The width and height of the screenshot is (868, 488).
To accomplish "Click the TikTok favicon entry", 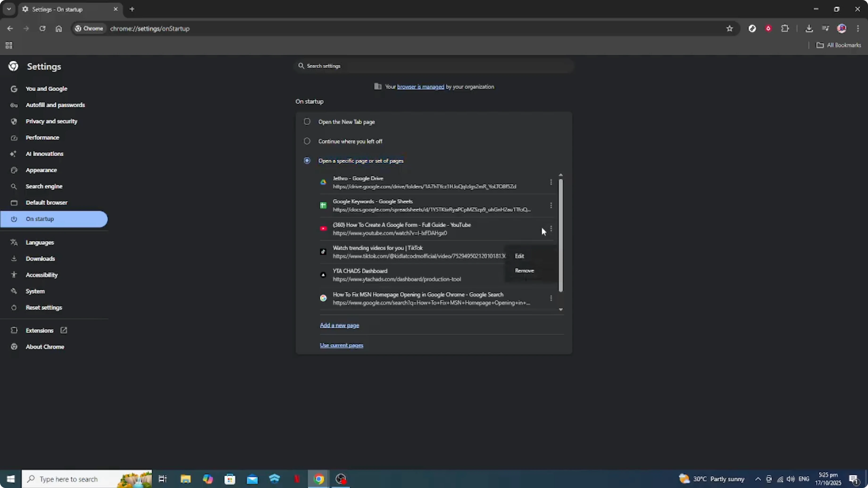I will 323,252.
